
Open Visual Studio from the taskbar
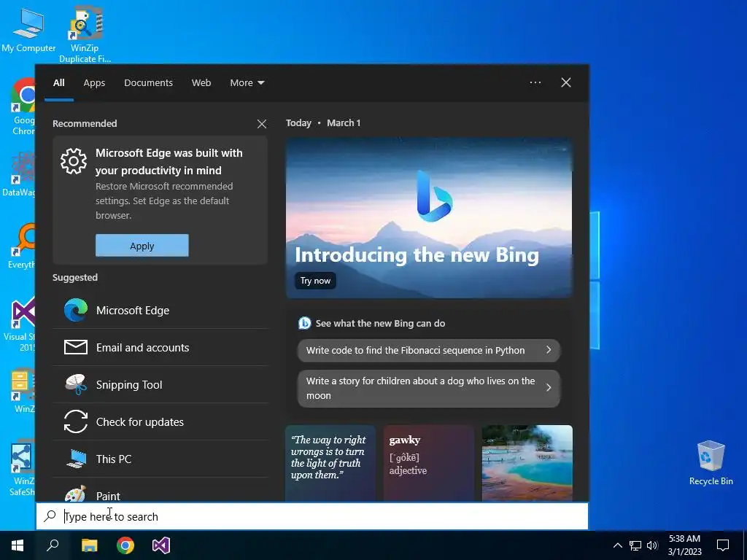click(x=161, y=545)
